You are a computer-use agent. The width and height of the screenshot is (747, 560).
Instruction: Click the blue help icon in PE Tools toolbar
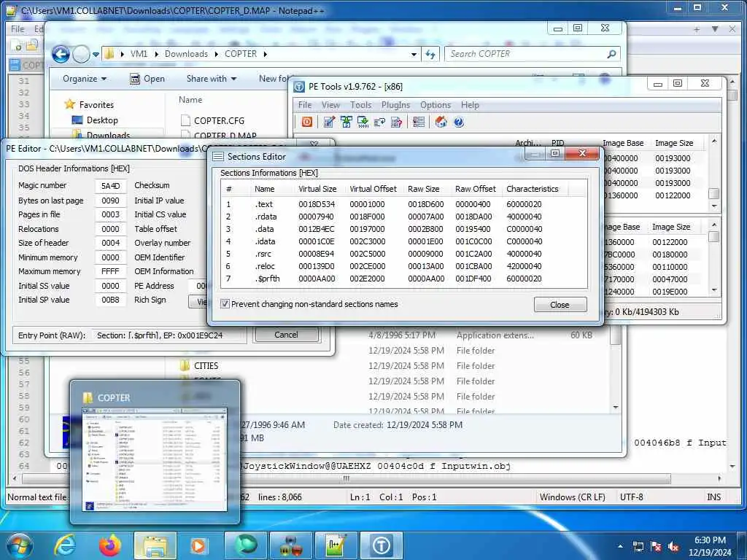[458, 122]
